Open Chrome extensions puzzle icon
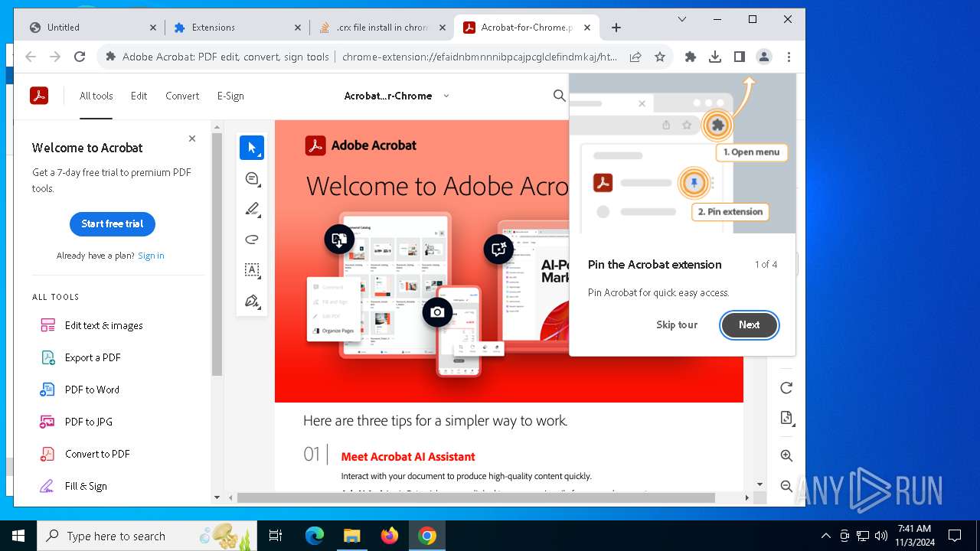980x551 pixels. (691, 57)
